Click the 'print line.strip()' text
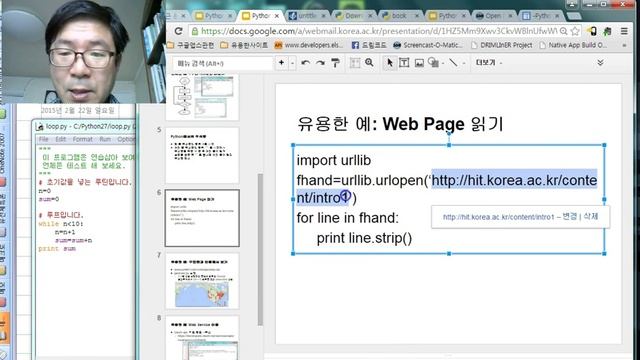Image resolution: width=640 pixels, height=360 pixels. pos(364,238)
